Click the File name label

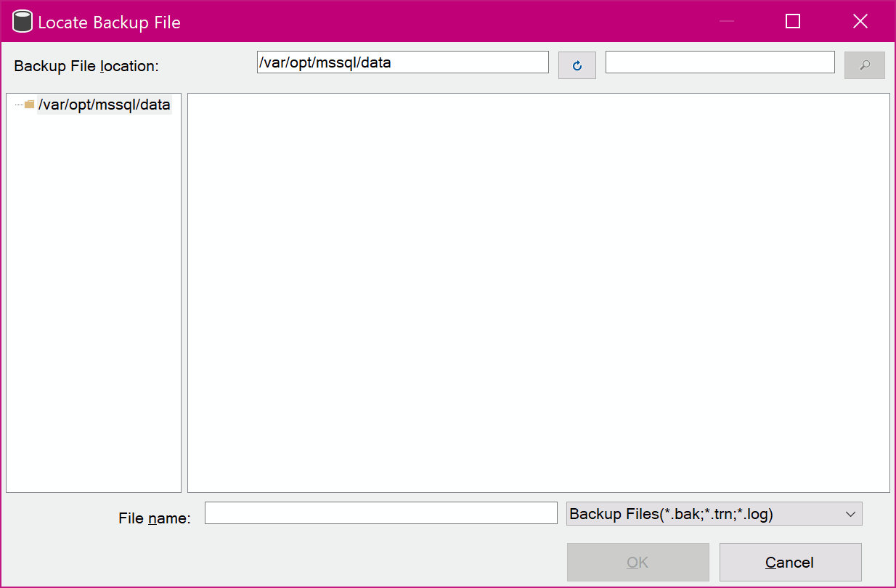pos(154,518)
